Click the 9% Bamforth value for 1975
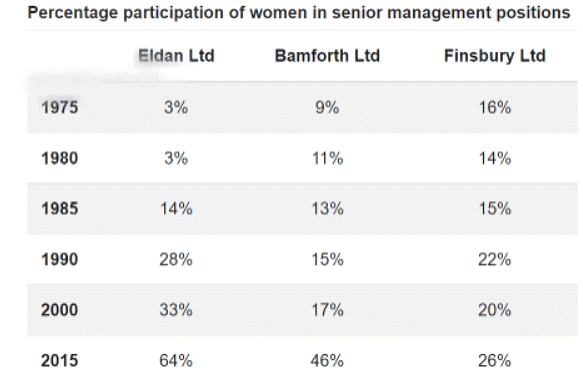Viewport: 583px width, 375px height. pyautogui.click(x=327, y=107)
